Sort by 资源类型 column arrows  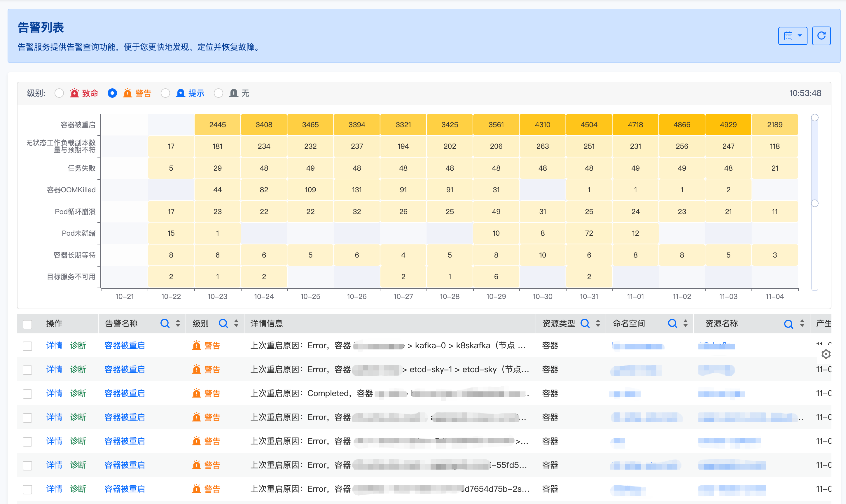pos(598,323)
